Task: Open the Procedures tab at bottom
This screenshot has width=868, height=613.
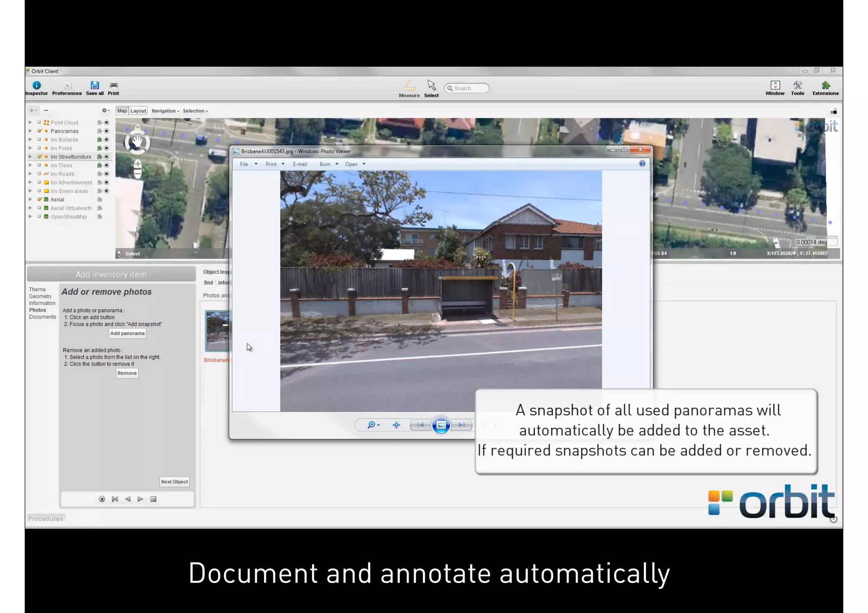Action: 45,519
